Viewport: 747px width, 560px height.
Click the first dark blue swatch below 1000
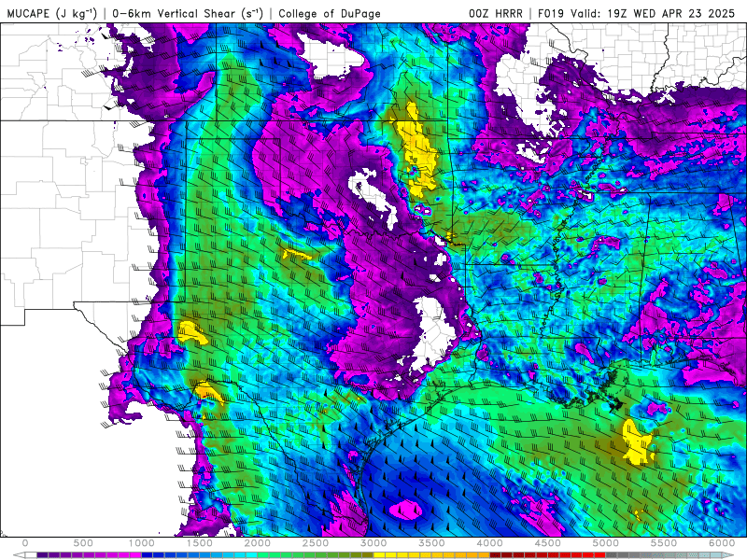click(x=148, y=555)
